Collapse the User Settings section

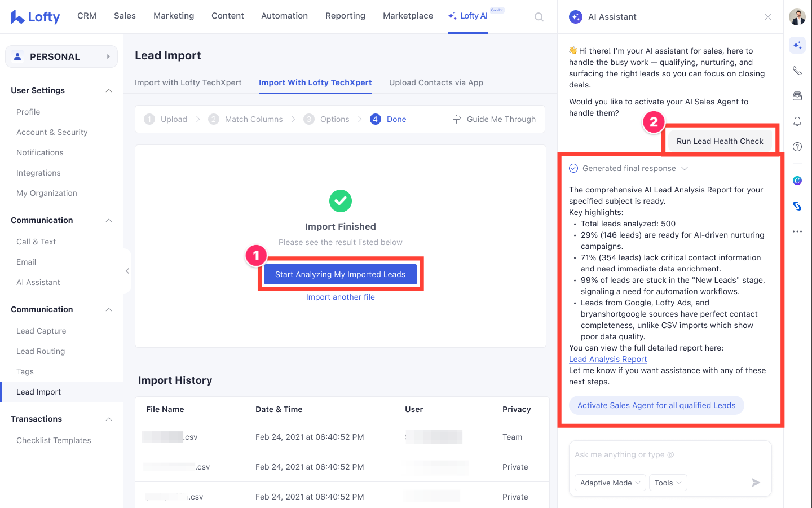click(x=109, y=91)
